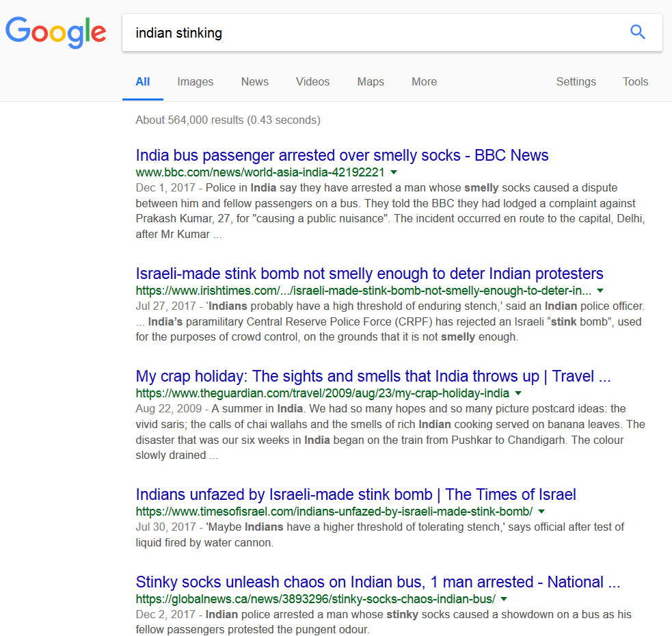Viewport: 672px width, 636px height.
Task: Click the 'Dec 2, 2017' result date
Action: coord(165,615)
